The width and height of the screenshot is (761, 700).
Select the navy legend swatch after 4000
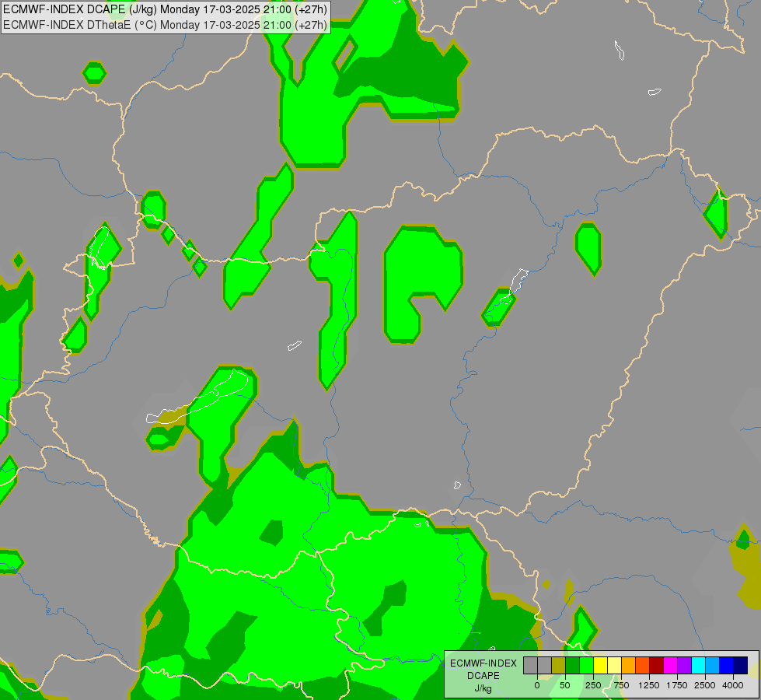coord(741,666)
